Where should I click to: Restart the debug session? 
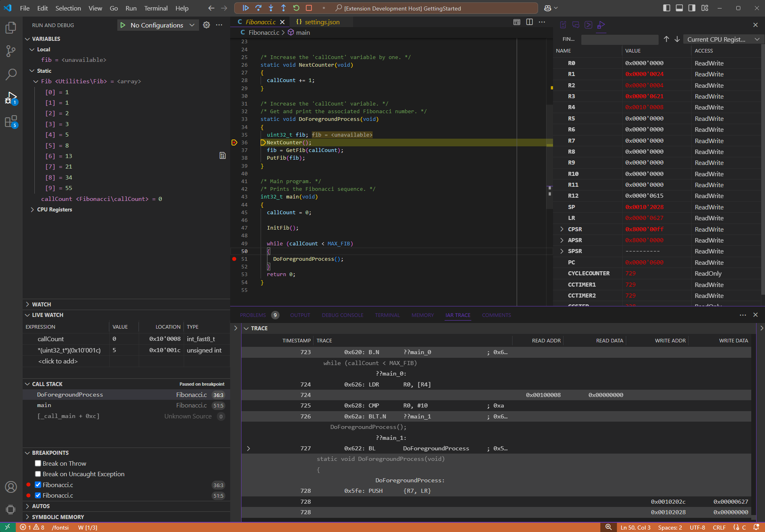coord(296,8)
